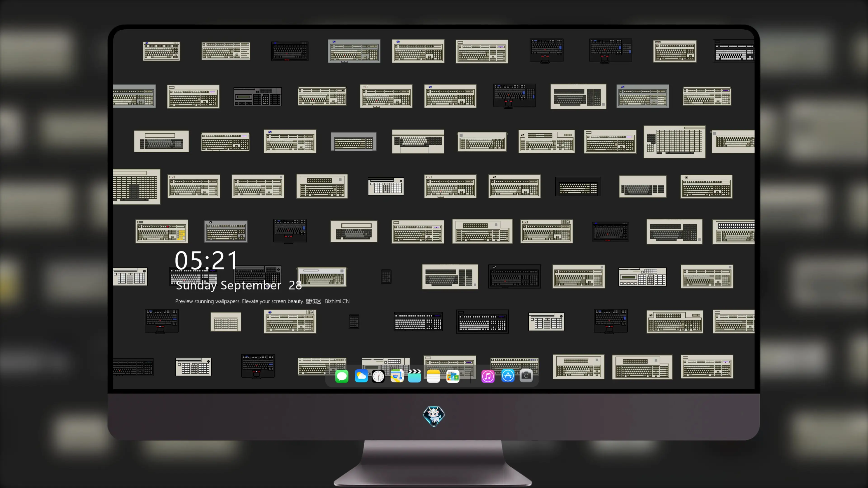
Task: Open the Weather app in the dock
Action: point(361,376)
